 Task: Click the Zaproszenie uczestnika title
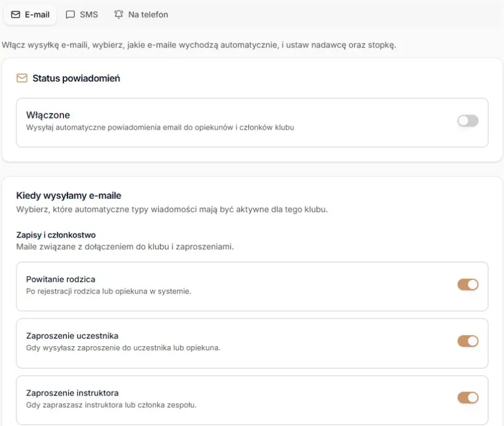coord(72,336)
